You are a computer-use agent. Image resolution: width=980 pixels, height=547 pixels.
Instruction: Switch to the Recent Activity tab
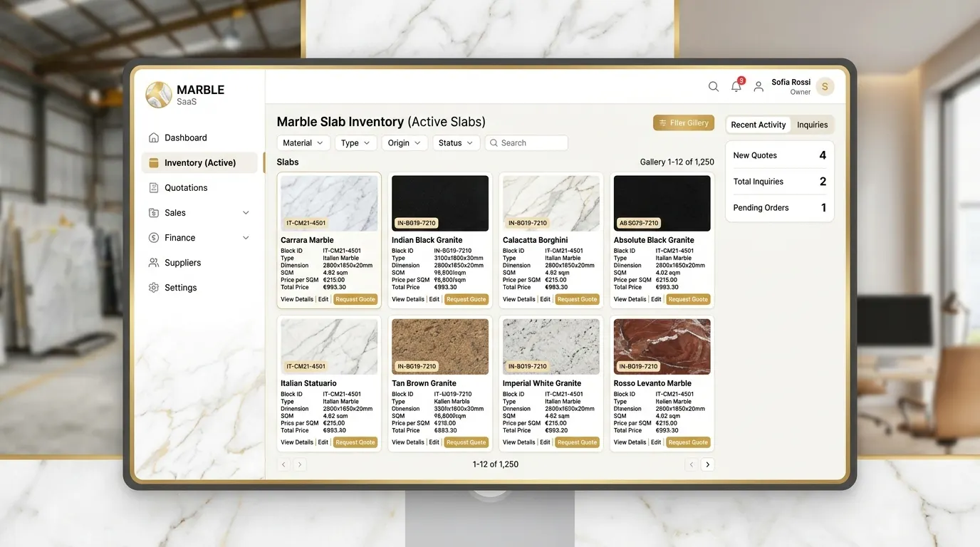pyautogui.click(x=758, y=125)
